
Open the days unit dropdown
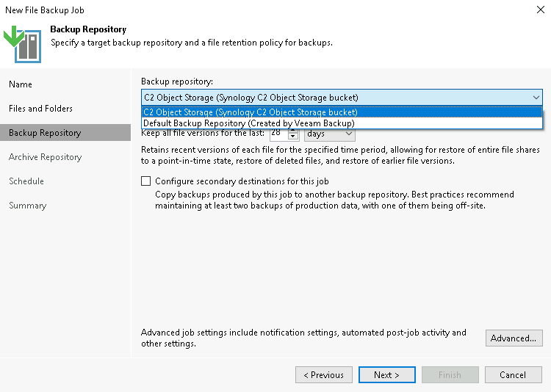point(330,134)
